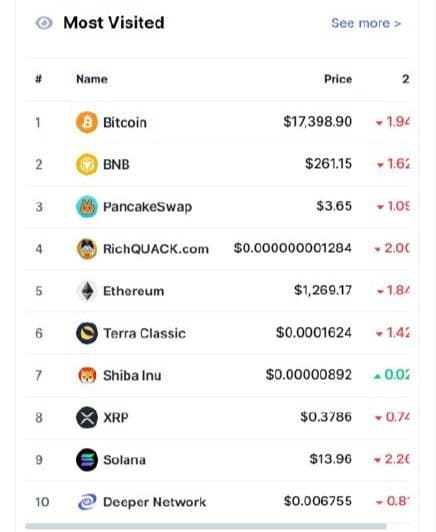Sort by the Price column header
The image size is (436, 532).
(x=338, y=79)
